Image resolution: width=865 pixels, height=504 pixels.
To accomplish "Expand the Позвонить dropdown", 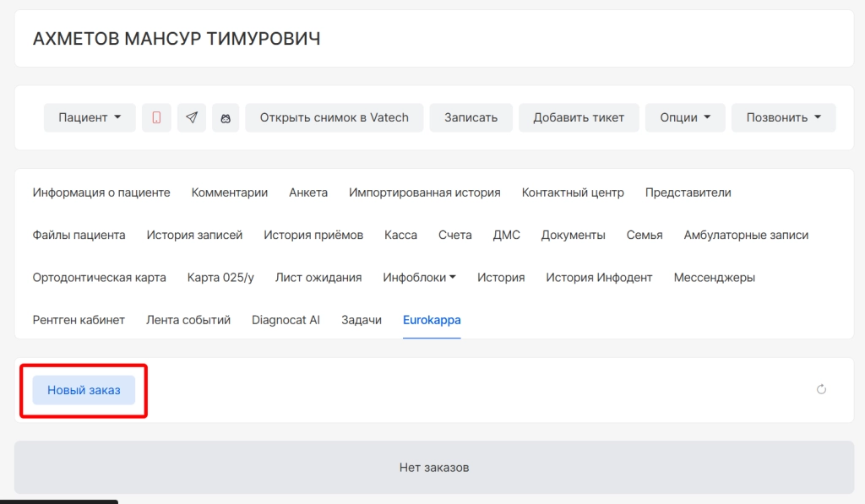I will pyautogui.click(x=783, y=118).
